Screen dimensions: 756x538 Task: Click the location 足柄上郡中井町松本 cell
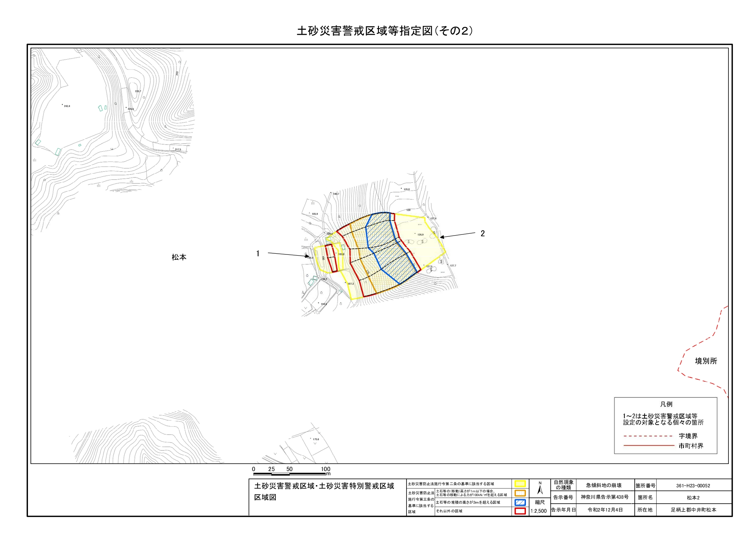[693, 510]
